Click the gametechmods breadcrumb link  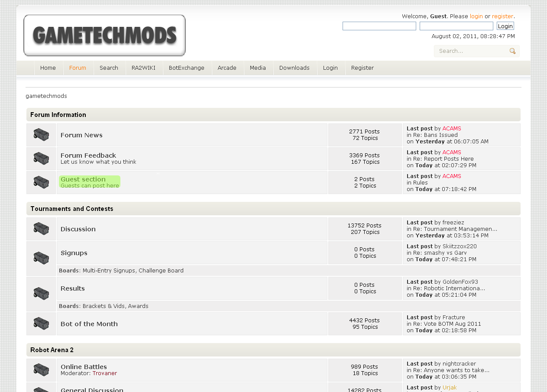46,96
